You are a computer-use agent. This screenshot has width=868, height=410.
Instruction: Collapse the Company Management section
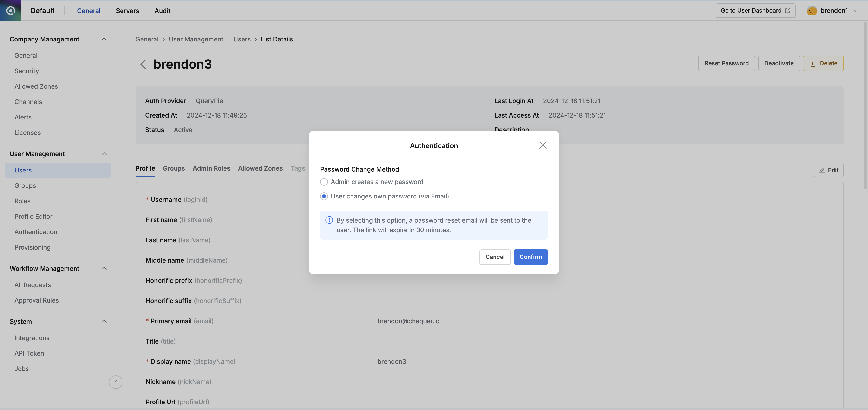104,39
